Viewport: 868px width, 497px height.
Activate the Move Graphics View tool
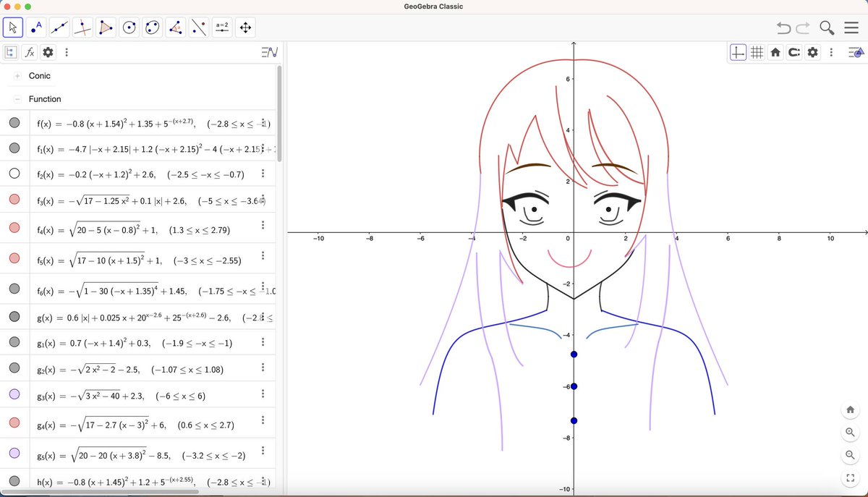coord(244,27)
